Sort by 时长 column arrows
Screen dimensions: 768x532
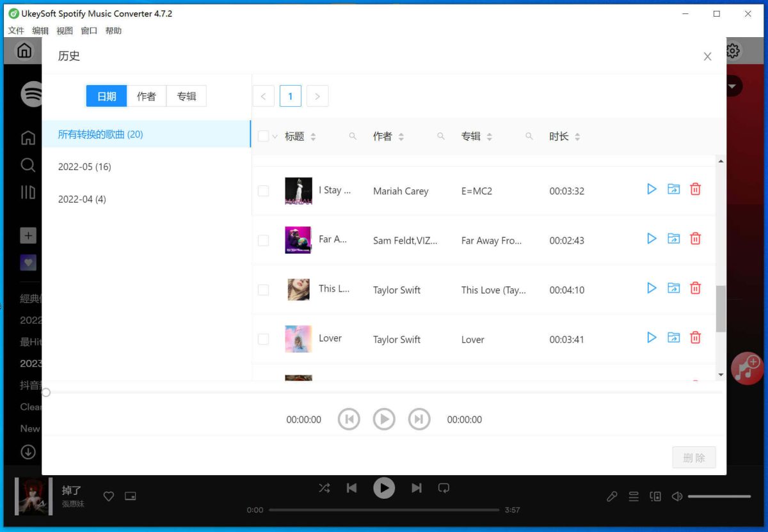(577, 137)
